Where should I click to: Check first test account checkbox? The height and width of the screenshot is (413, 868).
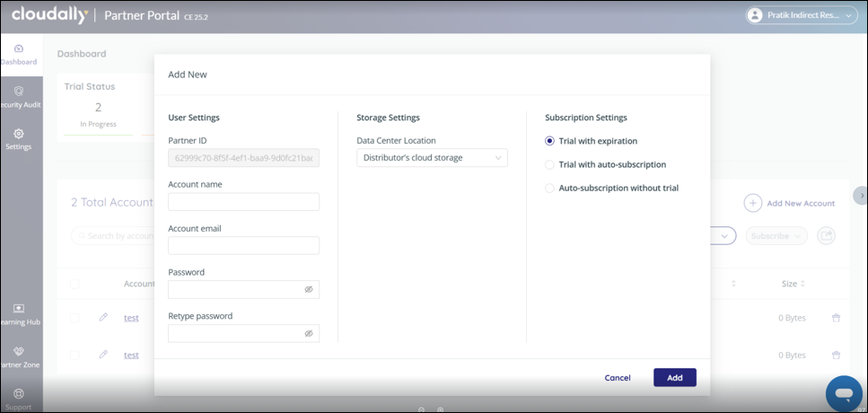click(x=75, y=318)
